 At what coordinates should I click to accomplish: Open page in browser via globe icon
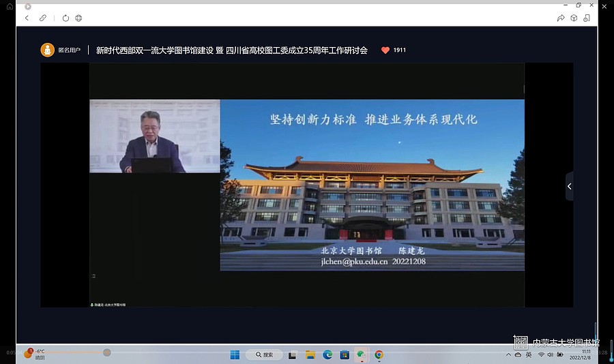tap(78, 18)
